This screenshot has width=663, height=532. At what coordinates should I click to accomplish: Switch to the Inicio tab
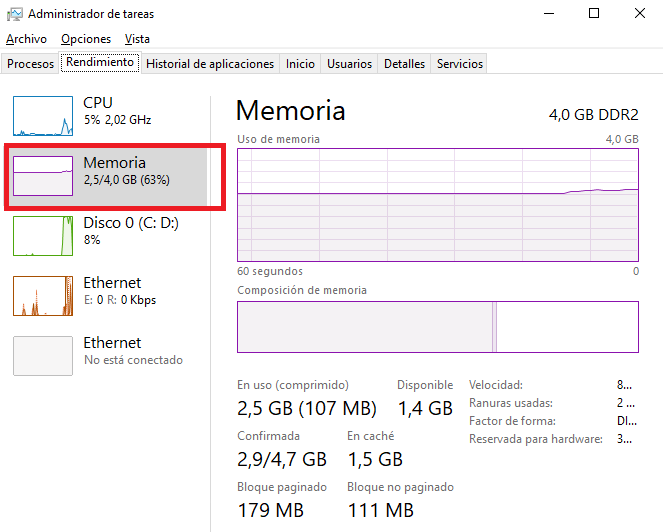(x=300, y=64)
